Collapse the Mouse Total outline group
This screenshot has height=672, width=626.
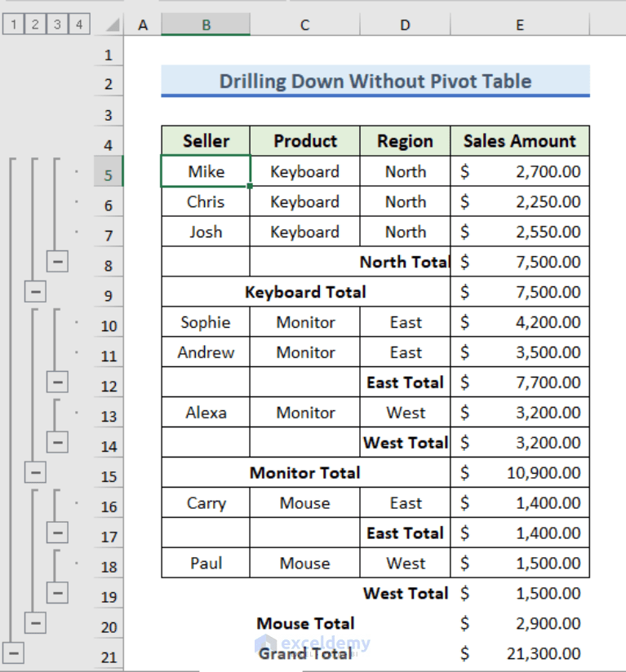(35, 623)
